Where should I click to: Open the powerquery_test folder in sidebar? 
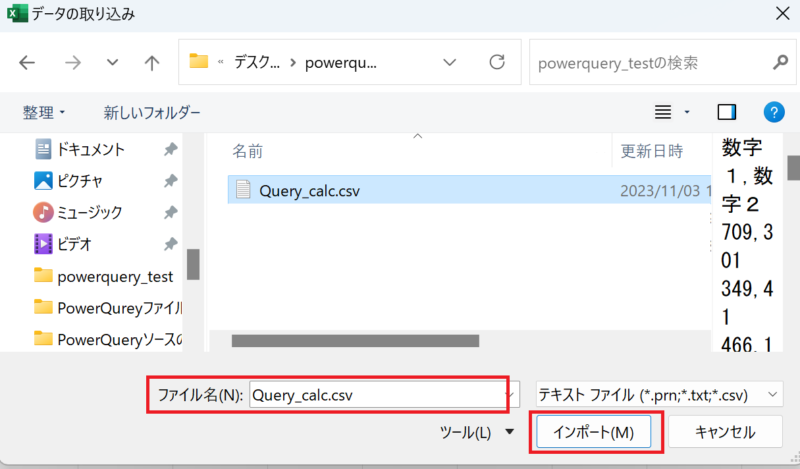(x=115, y=275)
